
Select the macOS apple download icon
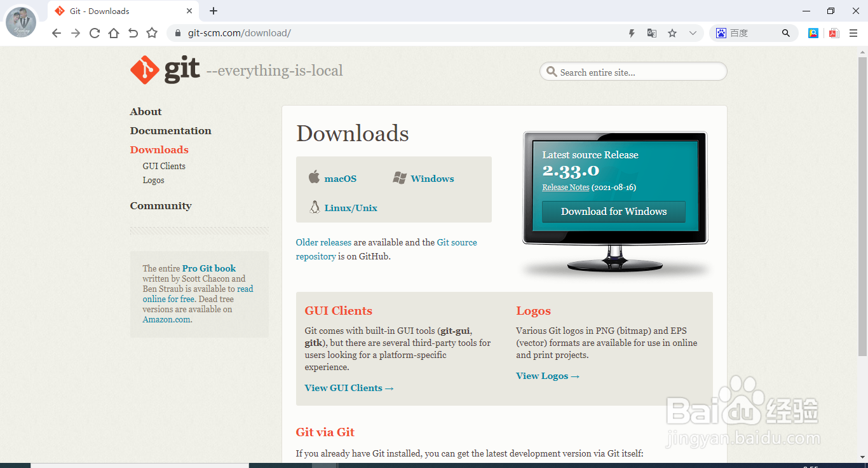(314, 177)
